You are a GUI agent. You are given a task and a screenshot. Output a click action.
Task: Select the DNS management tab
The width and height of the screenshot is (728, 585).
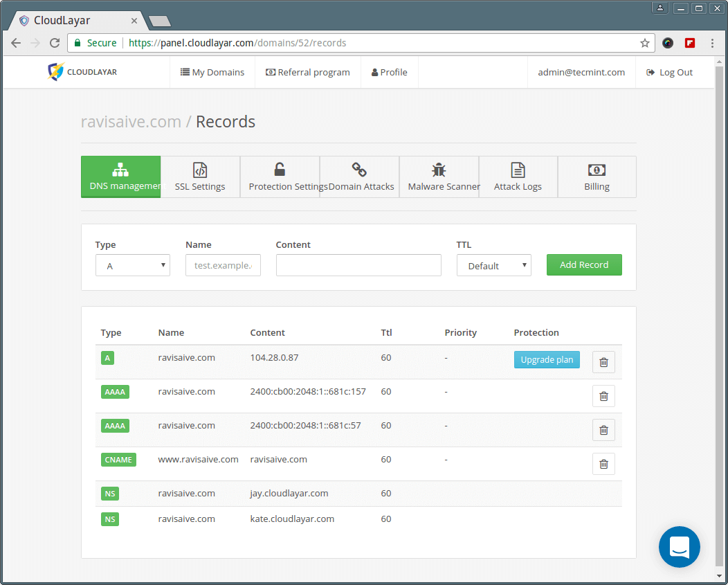pos(121,177)
